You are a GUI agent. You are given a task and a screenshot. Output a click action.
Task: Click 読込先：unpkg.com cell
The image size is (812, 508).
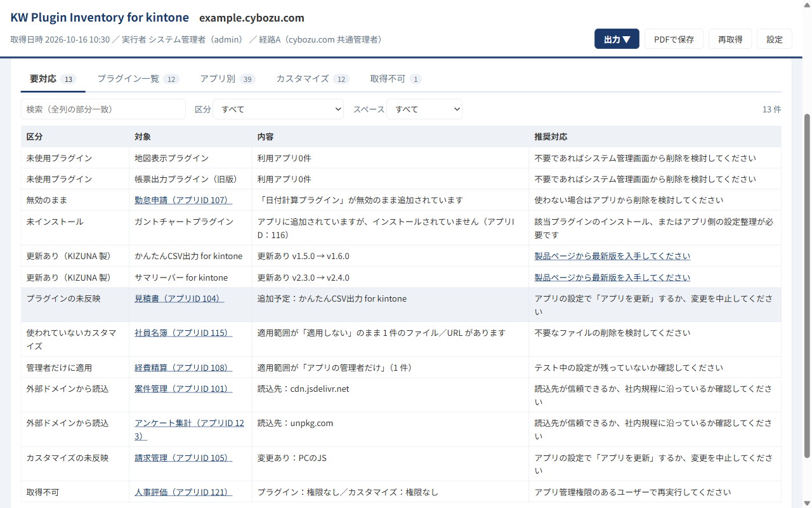390,429
